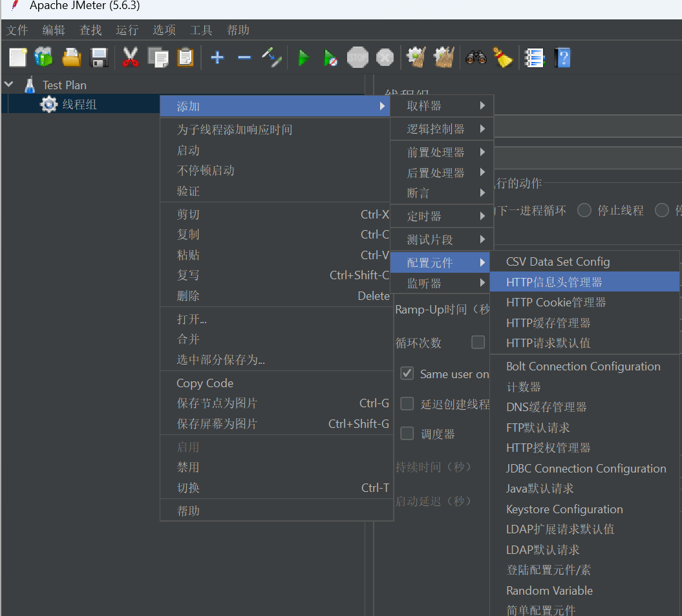Click the Reset Search broom icon

[x=503, y=58]
